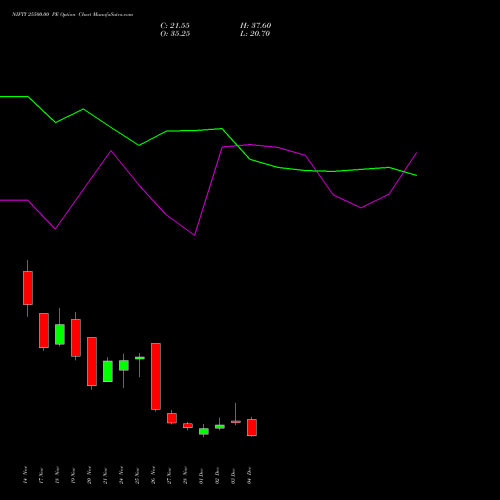Click the close value 'C: 21.55'

pyautogui.click(x=175, y=26)
